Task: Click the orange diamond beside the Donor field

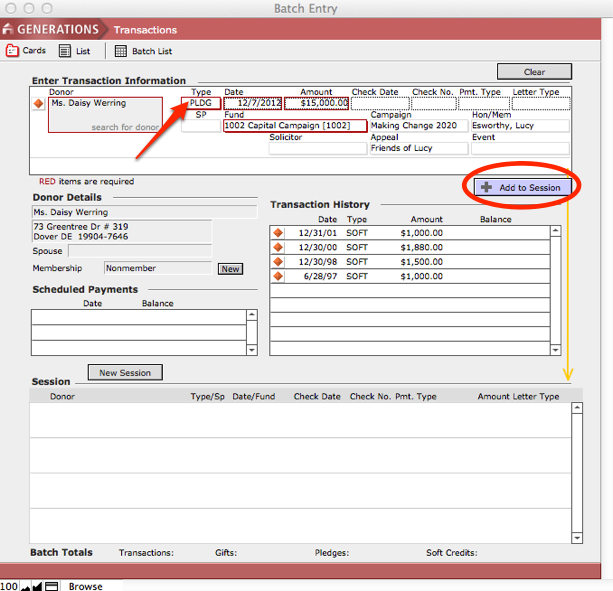Action: click(39, 104)
